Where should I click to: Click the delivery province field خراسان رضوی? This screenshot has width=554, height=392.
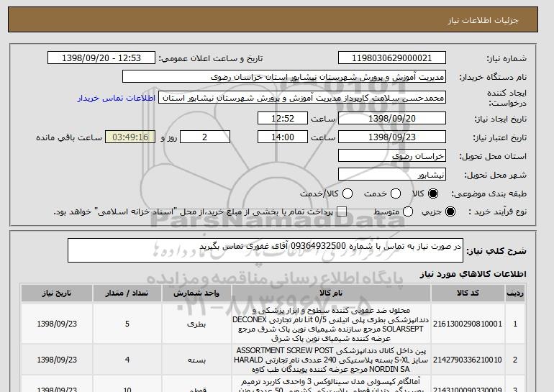click(x=392, y=156)
